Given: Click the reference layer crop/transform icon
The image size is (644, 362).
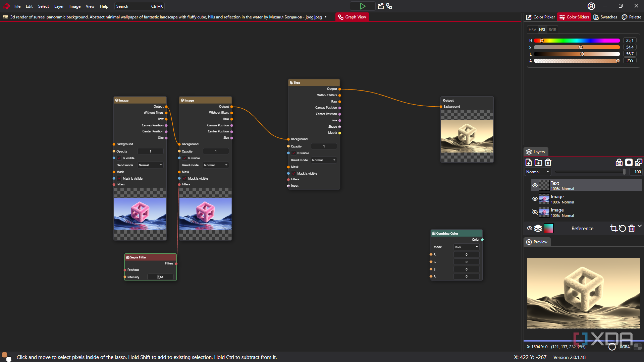Looking at the screenshot, I should coord(613,229).
